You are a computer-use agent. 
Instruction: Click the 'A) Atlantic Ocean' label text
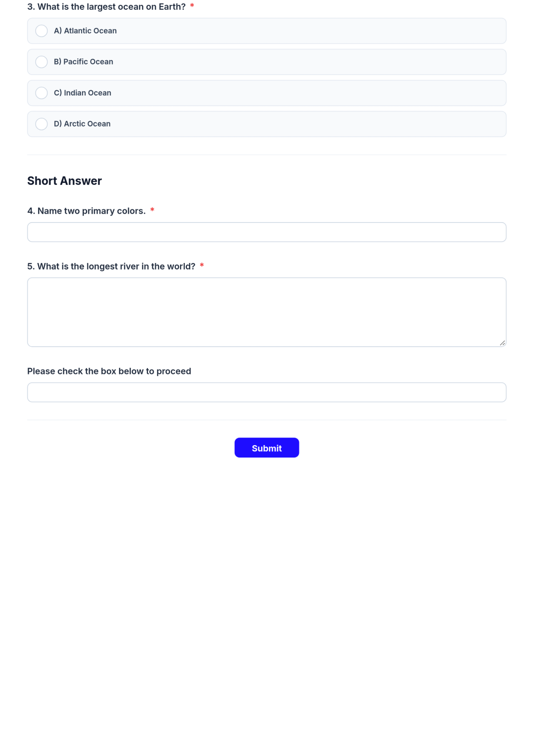point(85,31)
